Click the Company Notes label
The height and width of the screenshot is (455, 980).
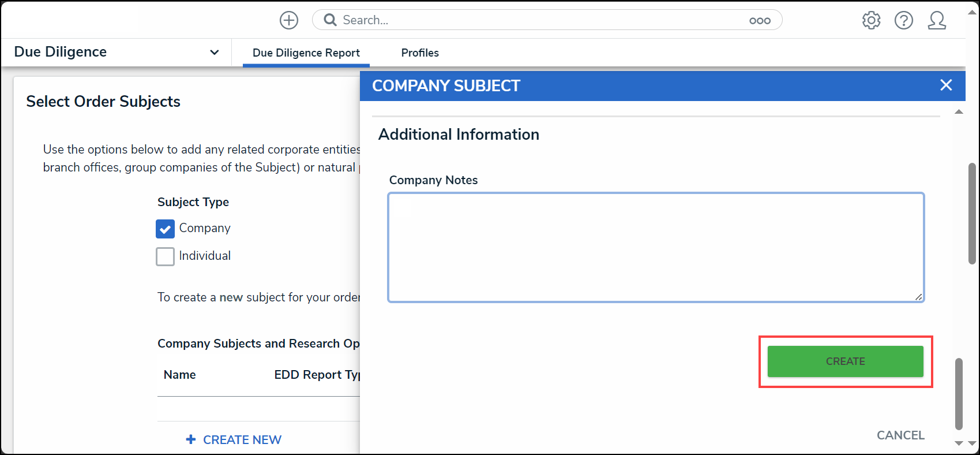click(433, 180)
